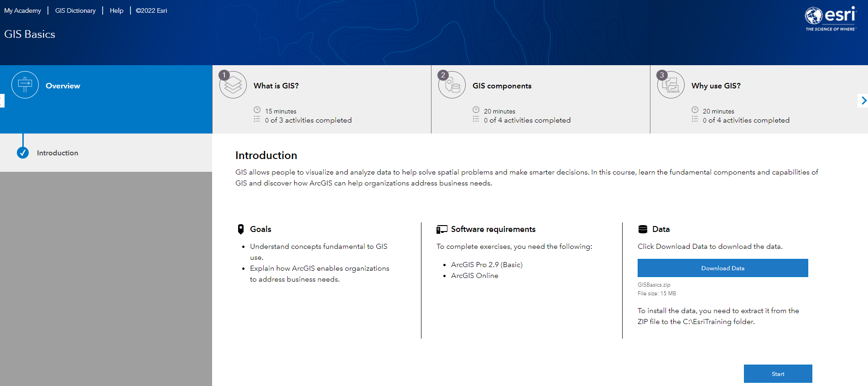The width and height of the screenshot is (868, 386).
Task: Click the Software requirements monitor icon
Action: click(x=442, y=229)
